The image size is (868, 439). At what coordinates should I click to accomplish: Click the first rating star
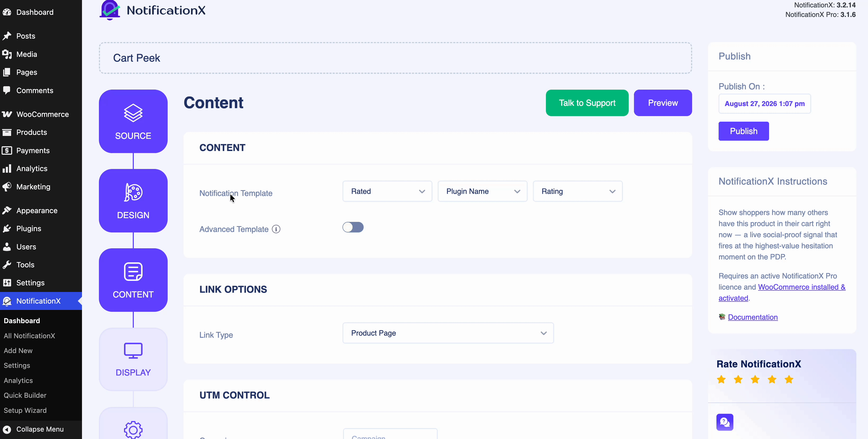point(721,379)
